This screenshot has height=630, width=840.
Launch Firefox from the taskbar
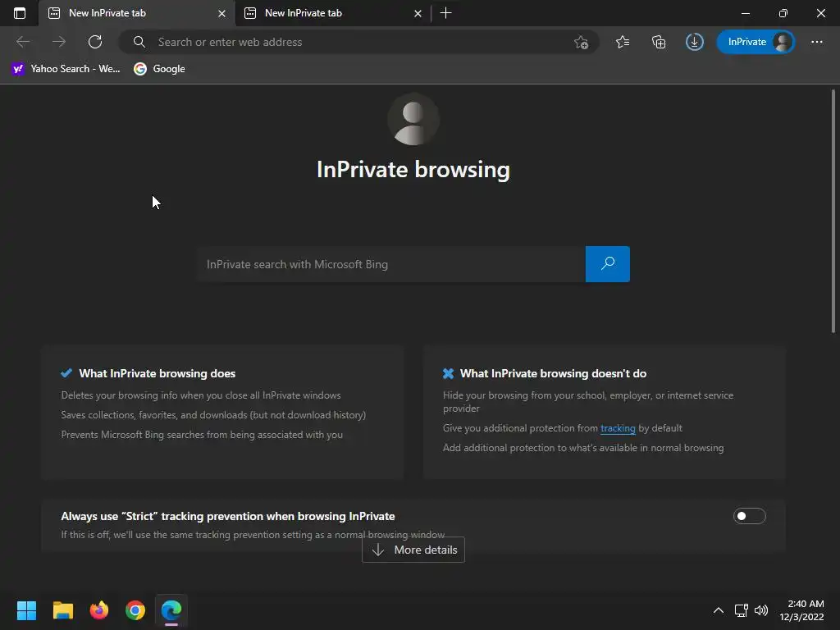(99, 610)
